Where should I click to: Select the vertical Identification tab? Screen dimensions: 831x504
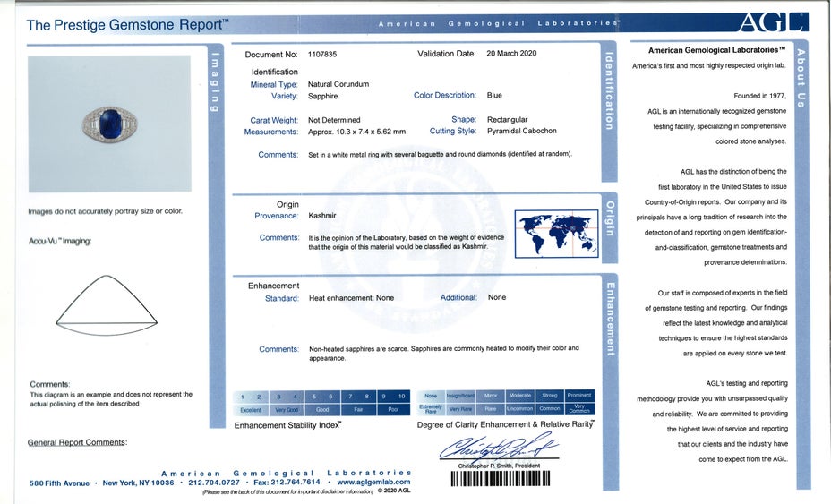tap(609, 90)
